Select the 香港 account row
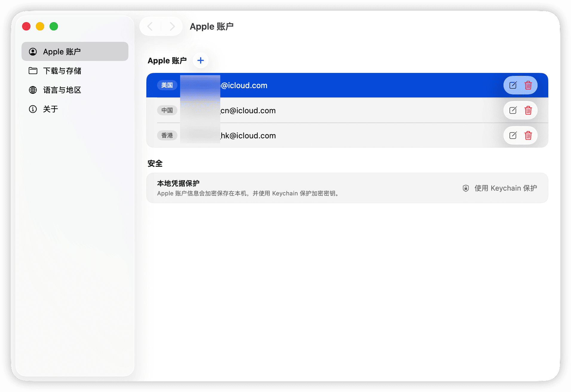This screenshot has width=571, height=392. [347, 135]
